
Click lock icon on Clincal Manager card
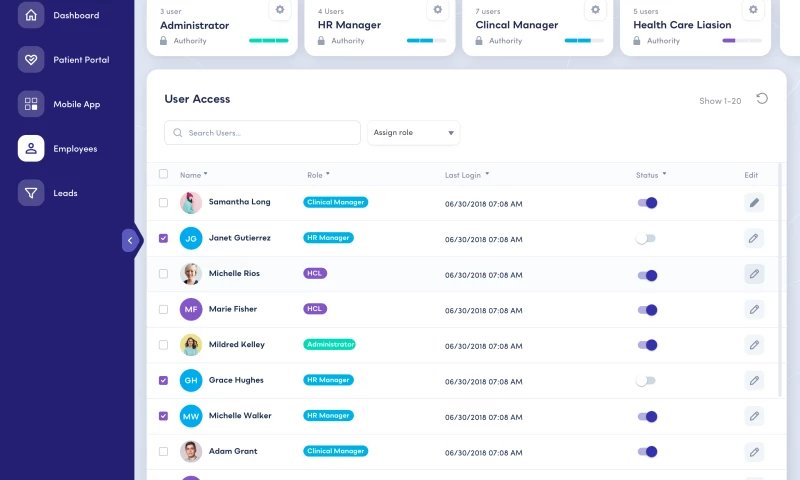pos(479,40)
